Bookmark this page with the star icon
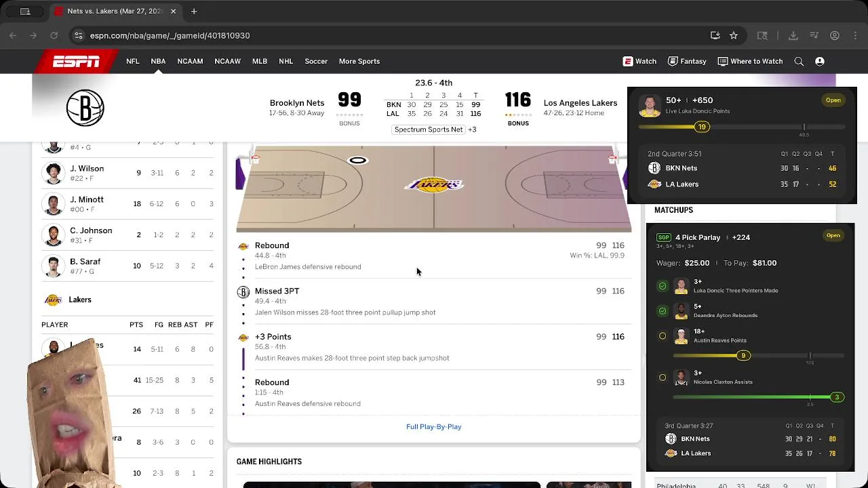The image size is (868, 488). (733, 35)
